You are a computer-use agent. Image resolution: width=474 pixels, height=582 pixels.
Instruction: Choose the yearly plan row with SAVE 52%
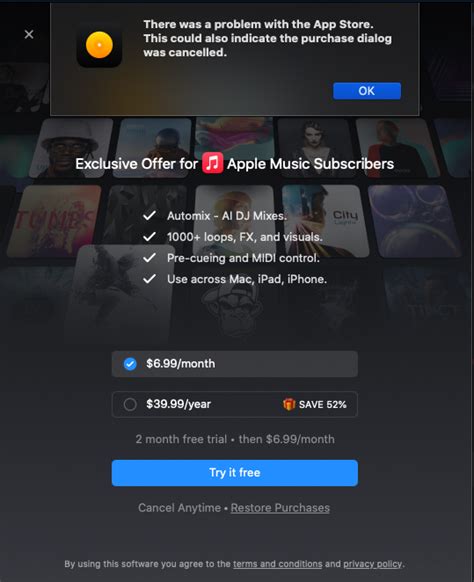point(235,404)
